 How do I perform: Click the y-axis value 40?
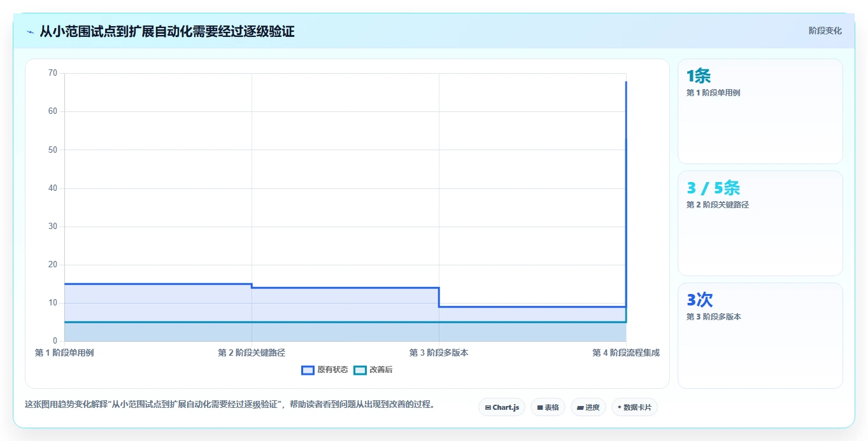pos(53,188)
